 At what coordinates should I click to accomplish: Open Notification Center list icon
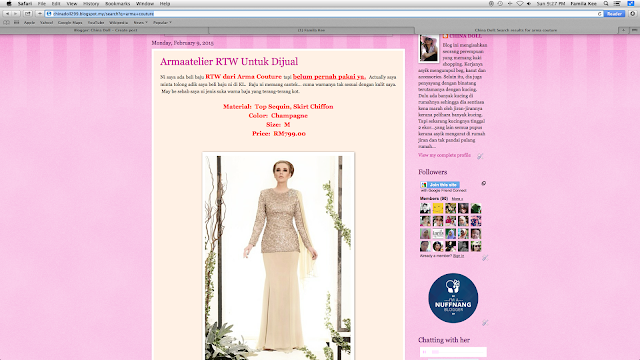click(617, 3)
